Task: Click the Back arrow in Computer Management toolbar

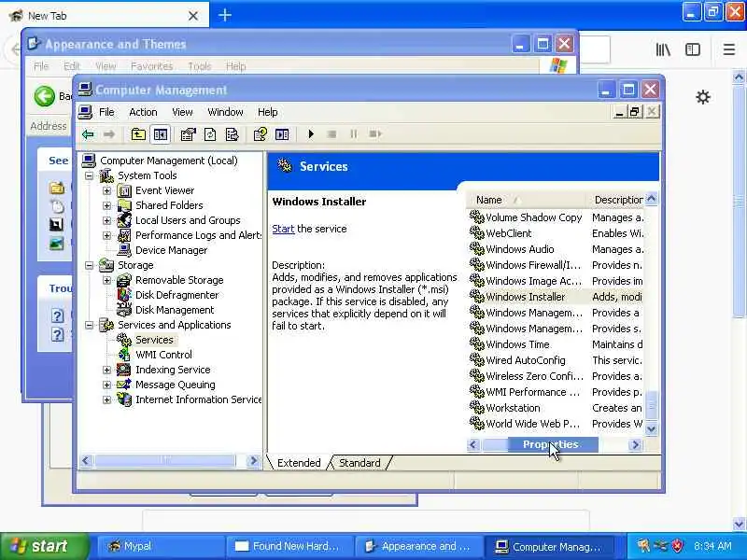Action: [x=88, y=134]
